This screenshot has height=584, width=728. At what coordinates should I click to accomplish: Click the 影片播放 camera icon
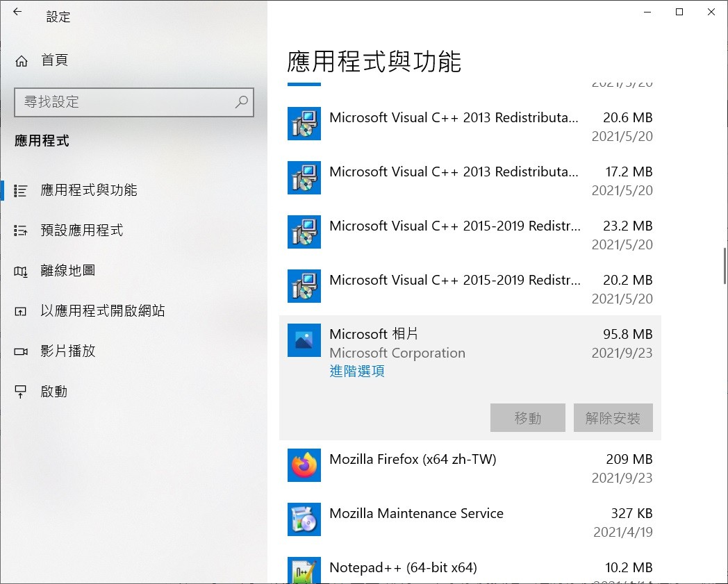click(20, 351)
